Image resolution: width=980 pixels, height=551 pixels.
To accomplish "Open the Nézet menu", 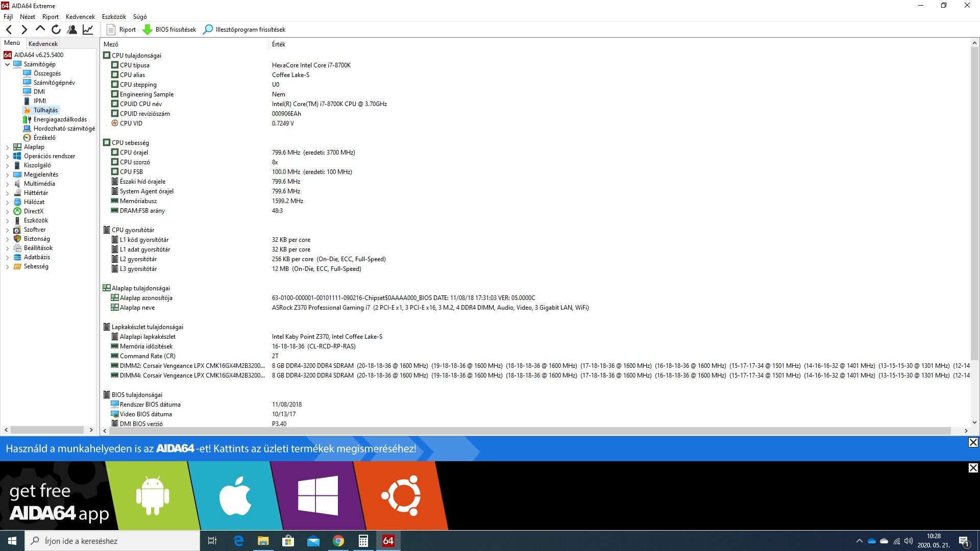I will tap(28, 17).
